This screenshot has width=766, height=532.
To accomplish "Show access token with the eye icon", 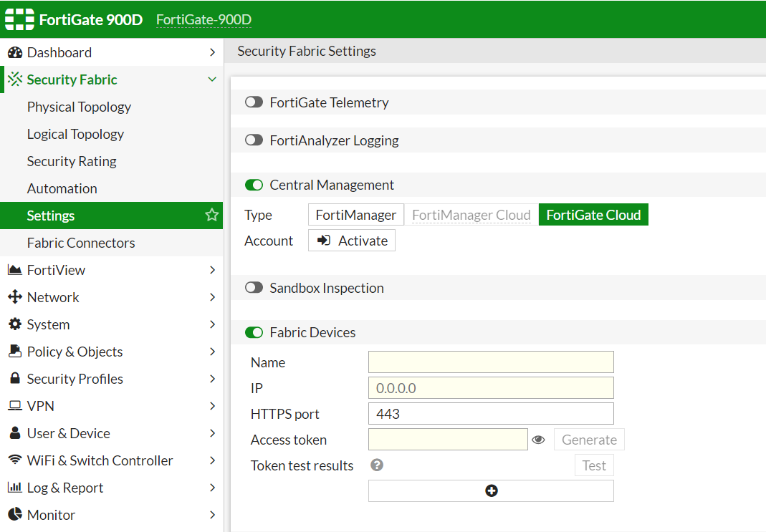I will (539, 440).
